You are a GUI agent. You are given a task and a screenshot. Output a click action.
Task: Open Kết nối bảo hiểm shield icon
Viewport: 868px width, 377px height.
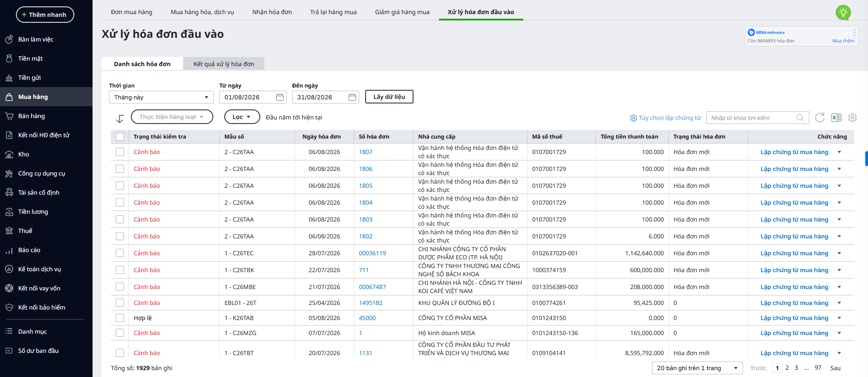tap(9, 307)
